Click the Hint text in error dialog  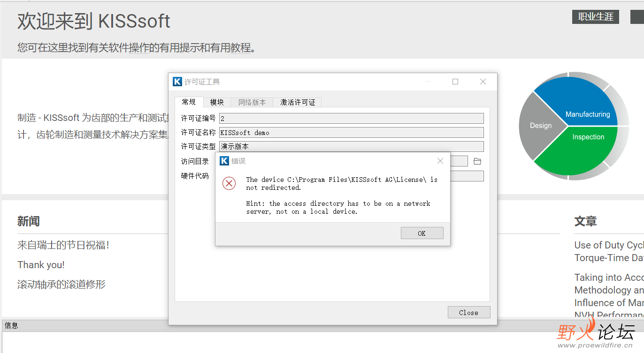pyautogui.click(x=338, y=208)
